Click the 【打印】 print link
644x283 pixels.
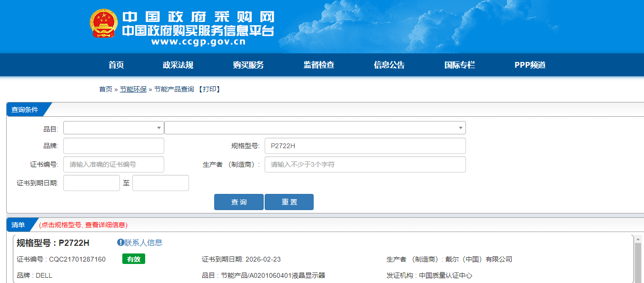[209, 89]
